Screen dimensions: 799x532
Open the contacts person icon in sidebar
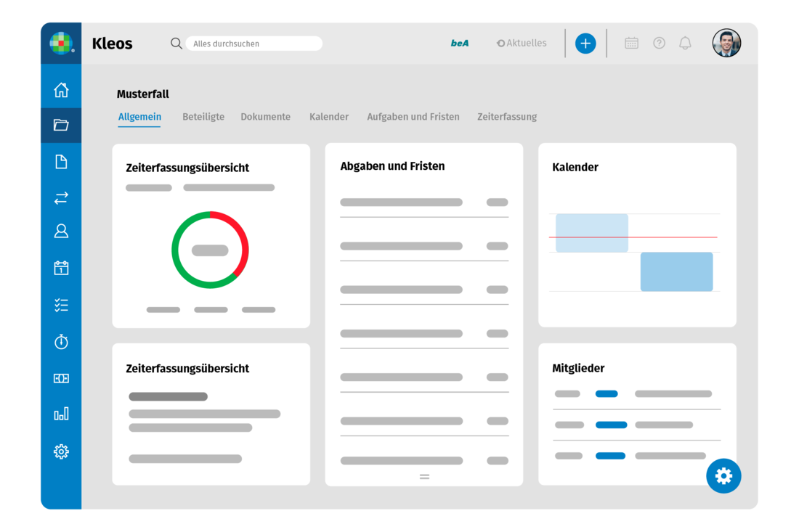tap(61, 232)
